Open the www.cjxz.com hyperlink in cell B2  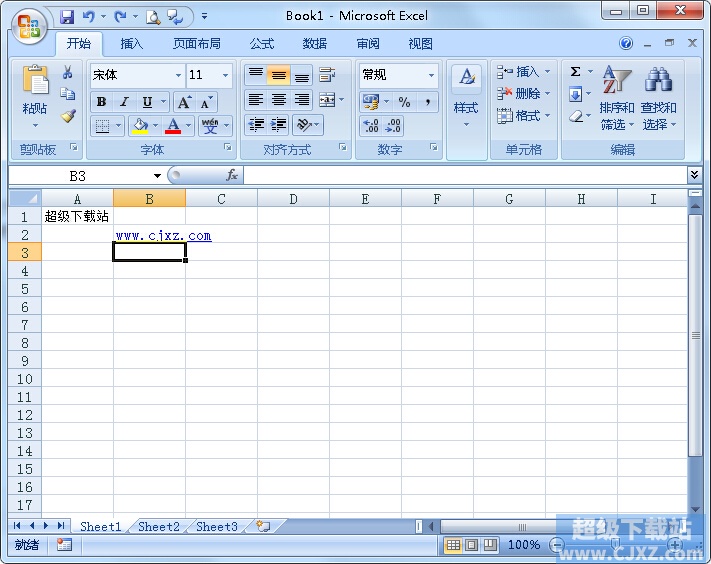pyautogui.click(x=163, y=236)
